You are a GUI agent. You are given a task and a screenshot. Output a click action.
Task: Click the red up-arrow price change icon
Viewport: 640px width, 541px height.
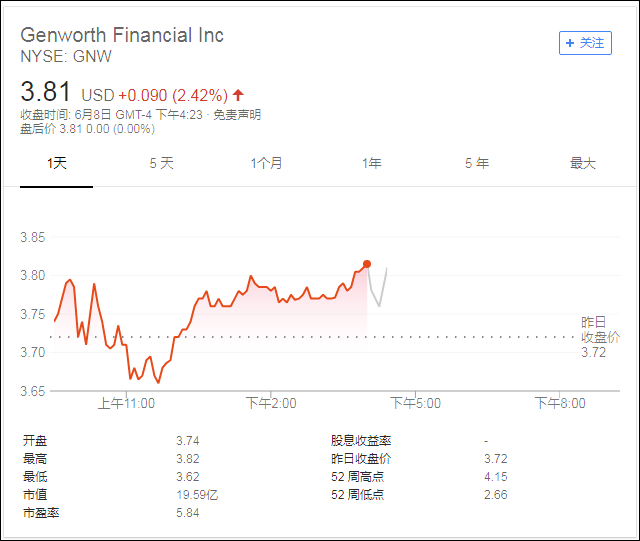click(x=238, y=95)
